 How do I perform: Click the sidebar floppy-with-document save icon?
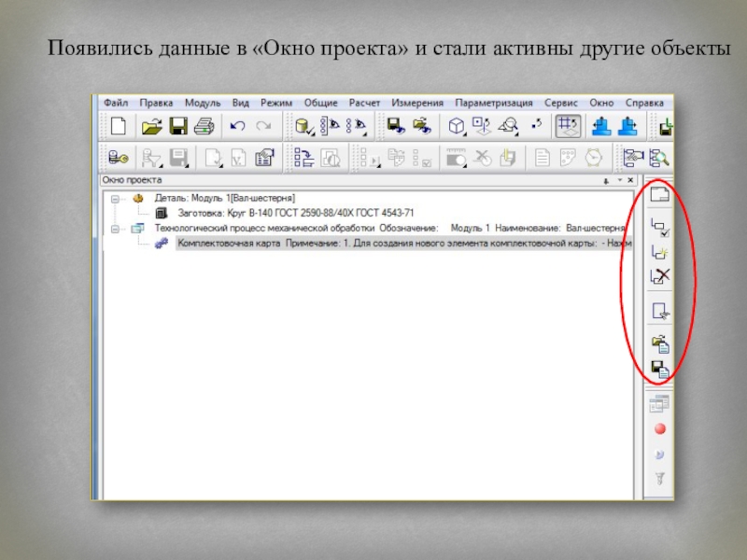pyautogui.click(x=660, y=370)
